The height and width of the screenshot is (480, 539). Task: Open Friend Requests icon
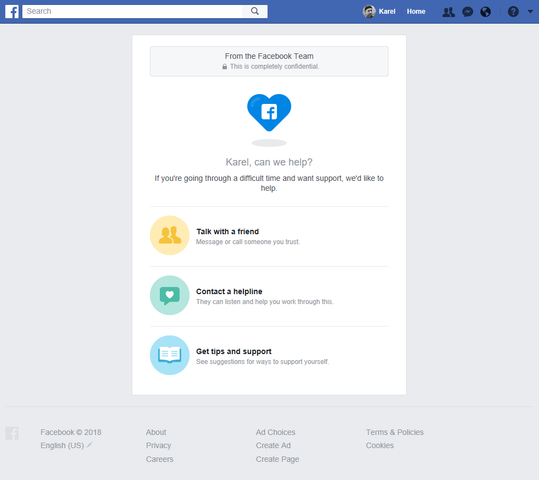(448, 12)
